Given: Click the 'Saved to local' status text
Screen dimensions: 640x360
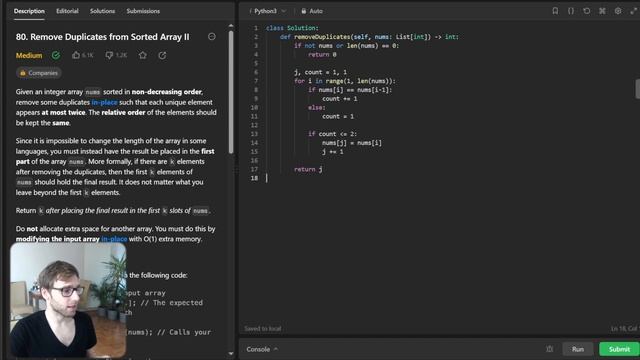Looking at the screenshot, I should point(262,329).
